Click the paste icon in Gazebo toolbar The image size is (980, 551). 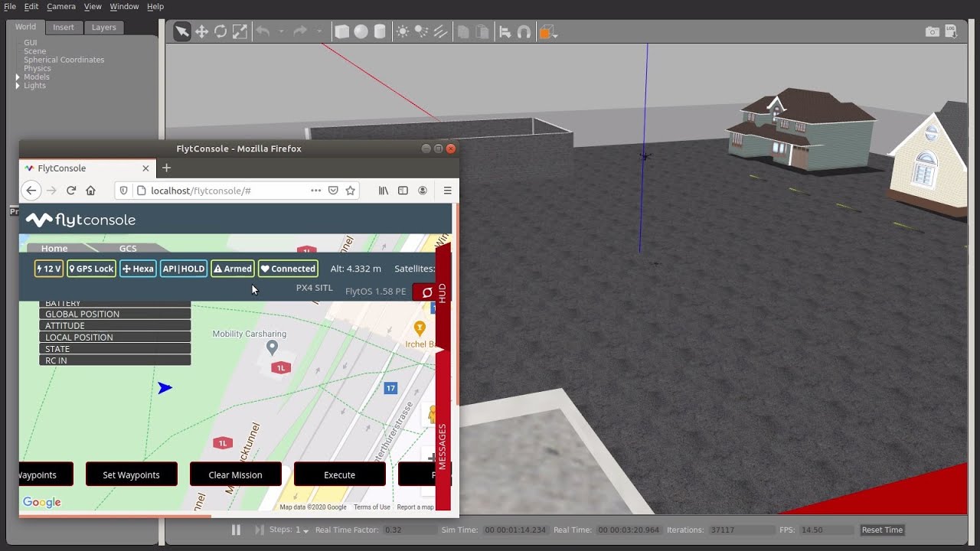[482, 31]
